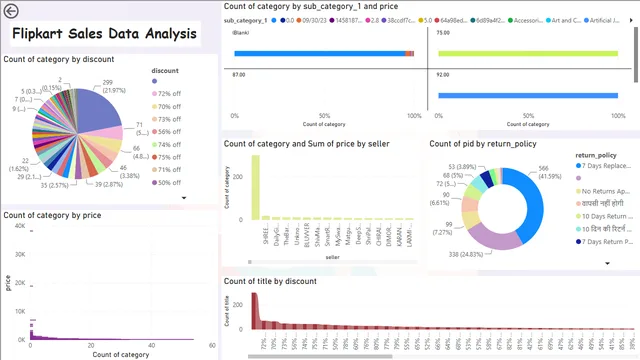Select Accessori... sub_category legend item
This screenshot has height=360, width=640.
coord(525,20)
